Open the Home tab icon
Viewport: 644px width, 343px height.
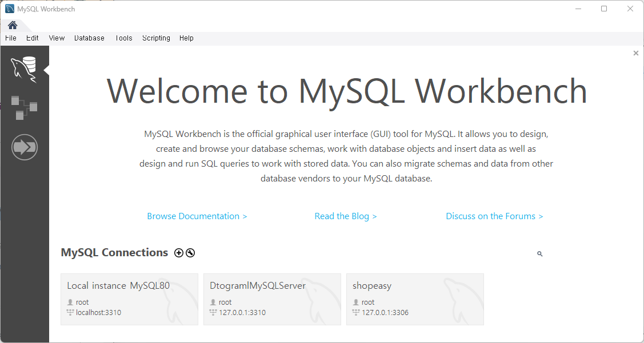(13, 26)
